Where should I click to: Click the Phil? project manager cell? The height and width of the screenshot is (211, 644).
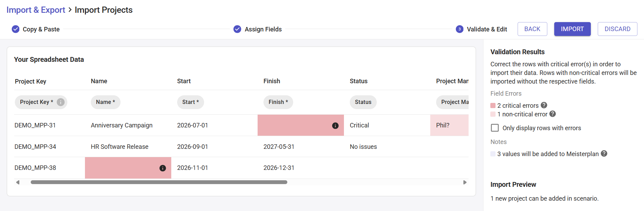[450, 125]
